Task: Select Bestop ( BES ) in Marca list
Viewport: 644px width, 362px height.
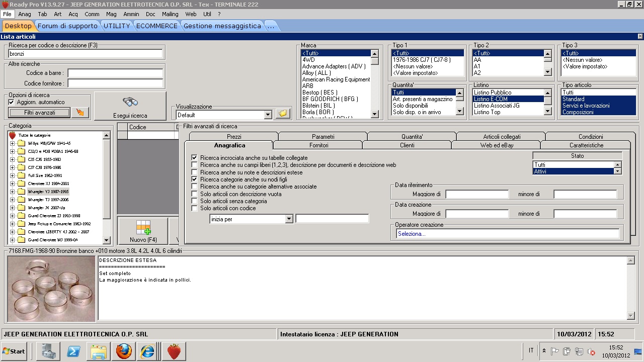Action: coord(336,93)
